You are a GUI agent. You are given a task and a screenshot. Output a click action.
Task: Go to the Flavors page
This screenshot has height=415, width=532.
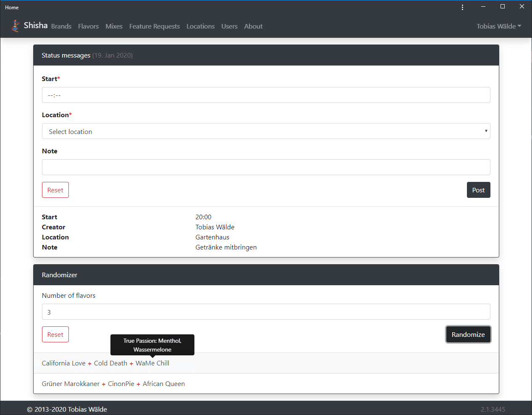[x=88, y=26]
